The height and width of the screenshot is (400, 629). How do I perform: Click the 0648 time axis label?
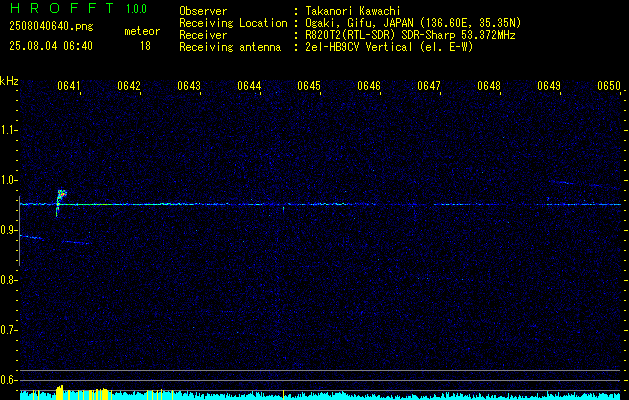click(489, 86)
